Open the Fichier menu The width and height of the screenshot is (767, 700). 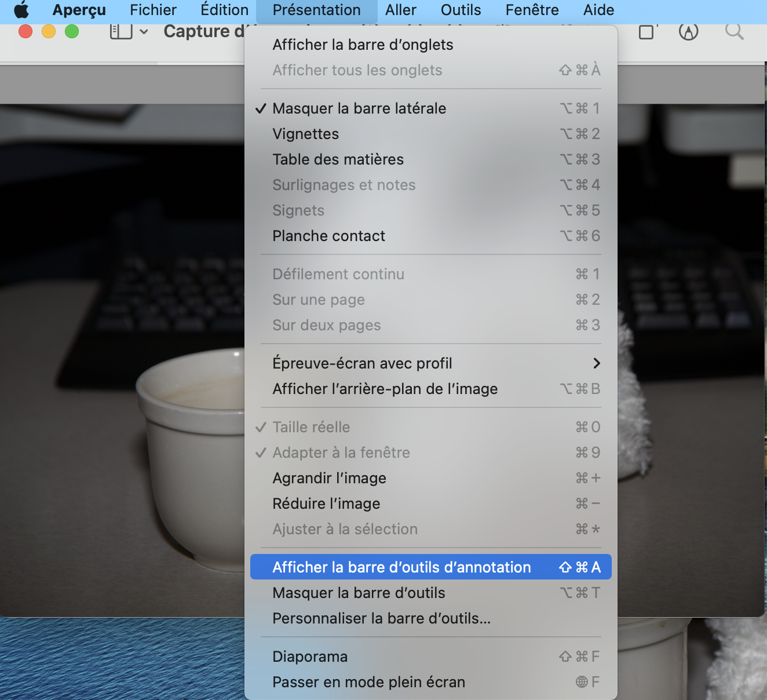point(154,10)
